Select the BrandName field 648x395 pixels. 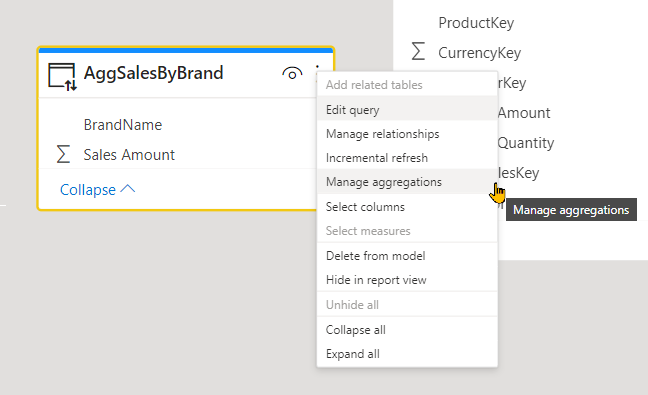[123, 124]
